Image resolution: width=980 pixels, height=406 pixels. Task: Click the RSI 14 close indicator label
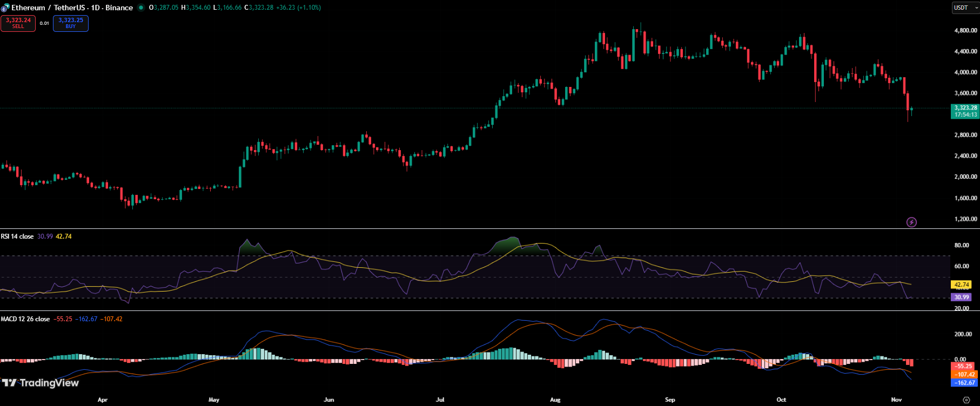pos(17,236)
